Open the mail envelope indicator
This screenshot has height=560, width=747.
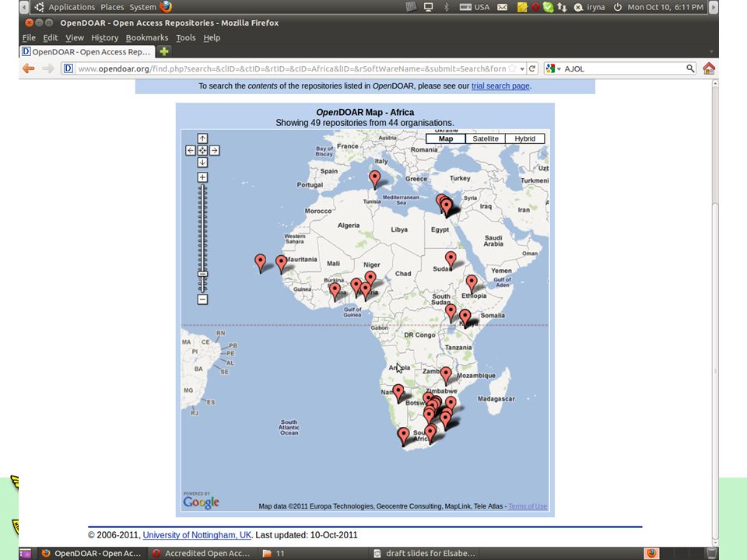coord(502,7)
